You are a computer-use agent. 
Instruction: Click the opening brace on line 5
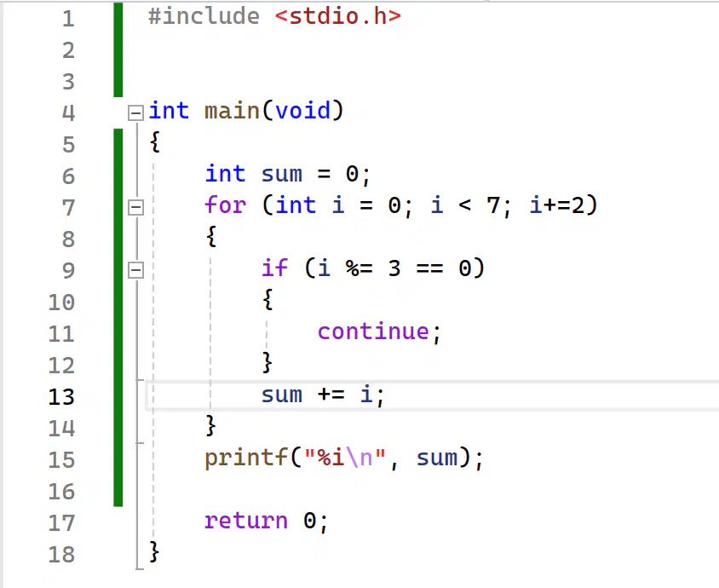click(x=155, y=141)
